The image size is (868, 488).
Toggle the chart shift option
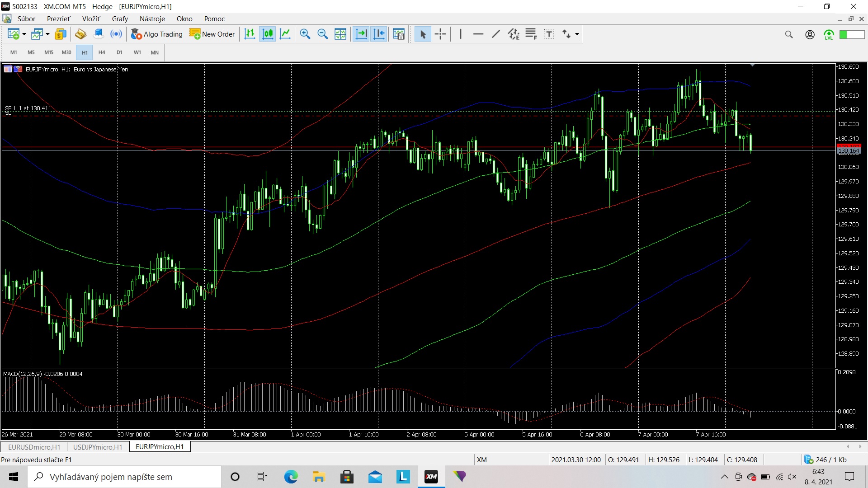click(x=379, y=34)
